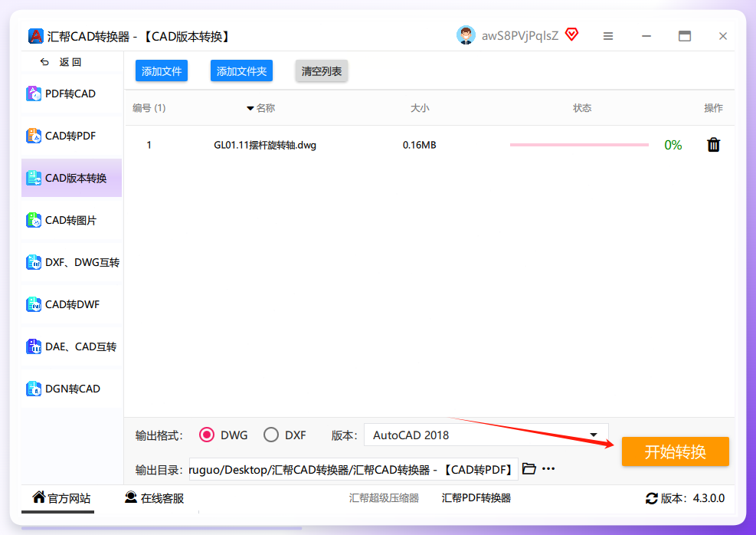Delete GL01.11摆杆旋转轴.dwg with trash icon
The image size is (756, 535).
[714, 145]
